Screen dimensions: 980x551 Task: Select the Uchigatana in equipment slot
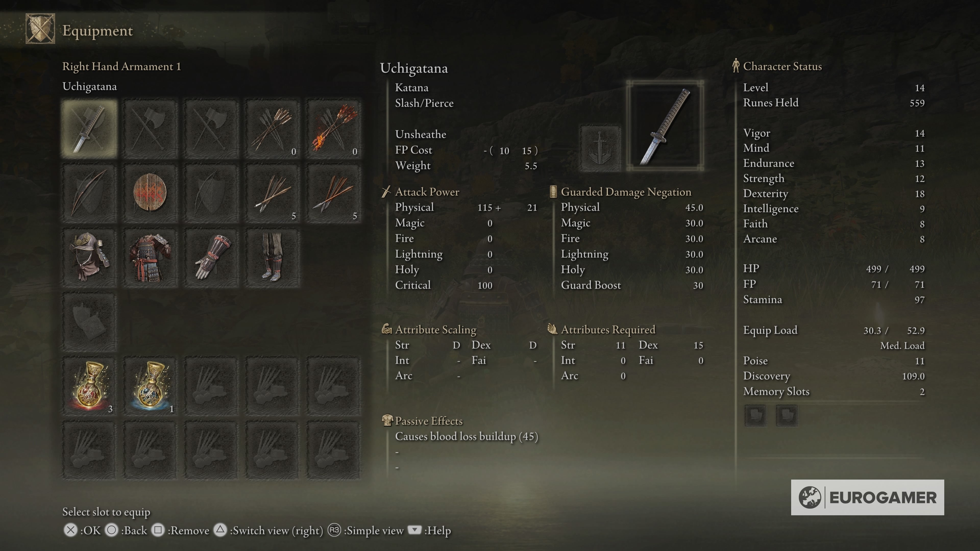pos(90,127)
